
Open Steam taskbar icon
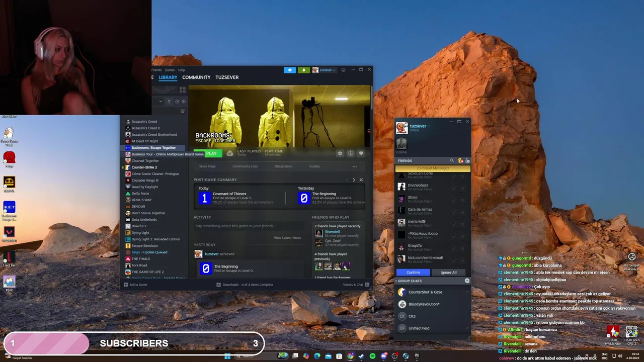point(361,356)
